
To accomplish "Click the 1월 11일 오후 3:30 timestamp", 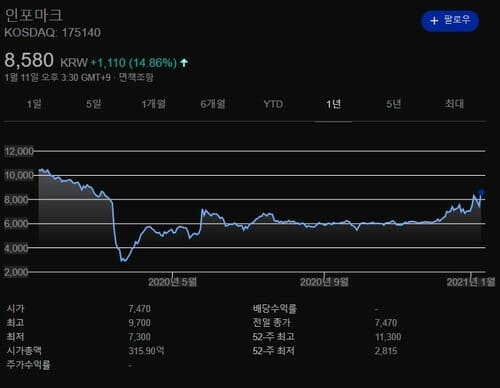I will pyautogui.click(x=57, y=77).
